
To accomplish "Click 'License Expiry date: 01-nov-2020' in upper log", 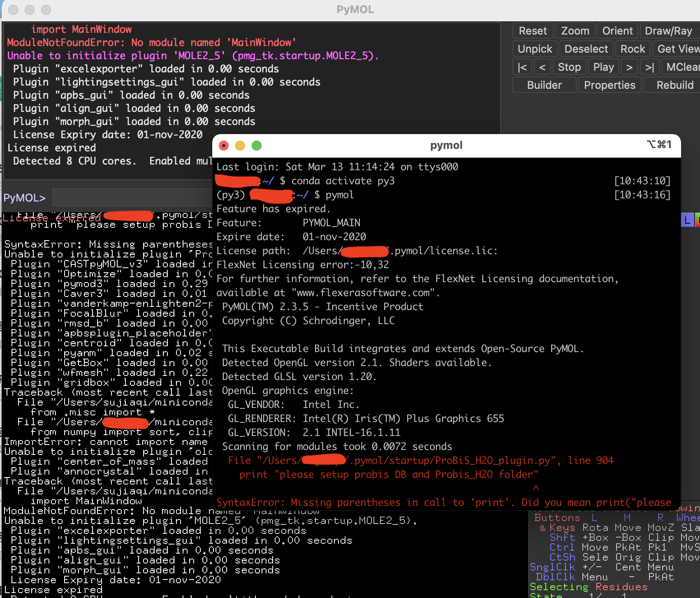I will (x=108, y=135).
